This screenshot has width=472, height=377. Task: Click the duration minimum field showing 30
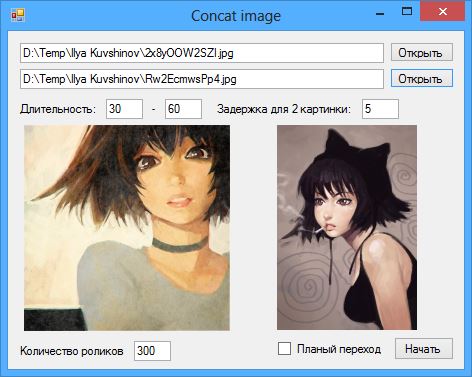coord(124,109)
